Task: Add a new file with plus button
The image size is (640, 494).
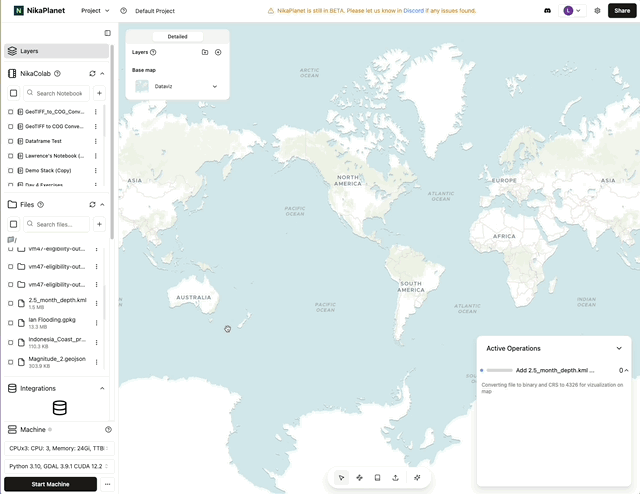Action: (99, 224)
